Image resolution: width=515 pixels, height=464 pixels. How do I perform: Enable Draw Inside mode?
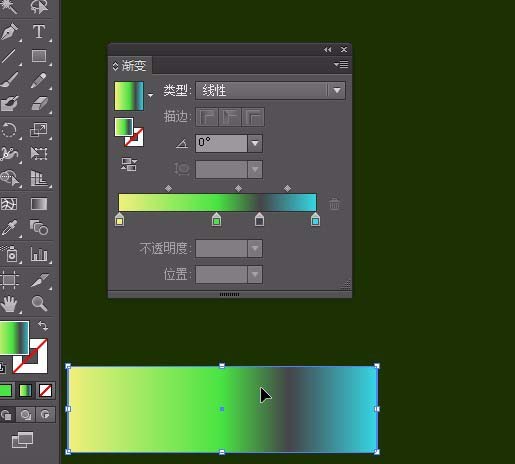45,415
